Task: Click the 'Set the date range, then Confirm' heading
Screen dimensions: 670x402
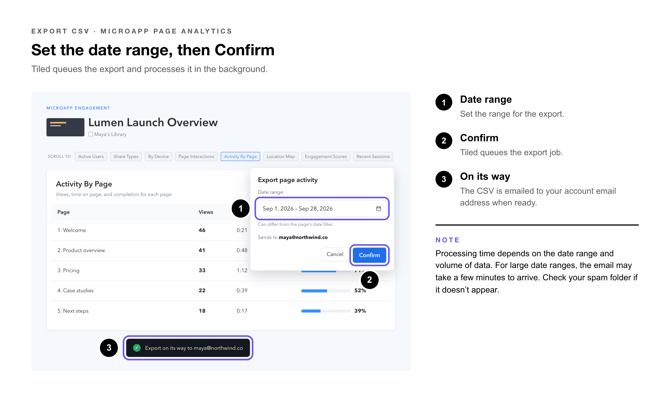Action: [x=153, y=50]
